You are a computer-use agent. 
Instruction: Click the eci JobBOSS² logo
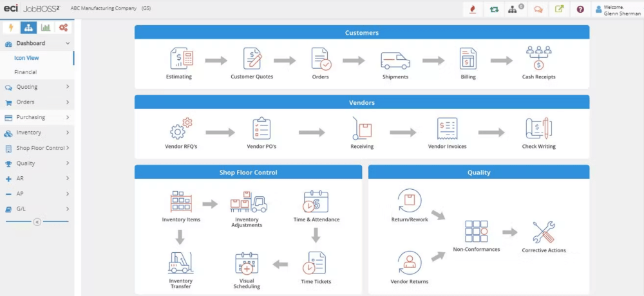coord(32,8)
